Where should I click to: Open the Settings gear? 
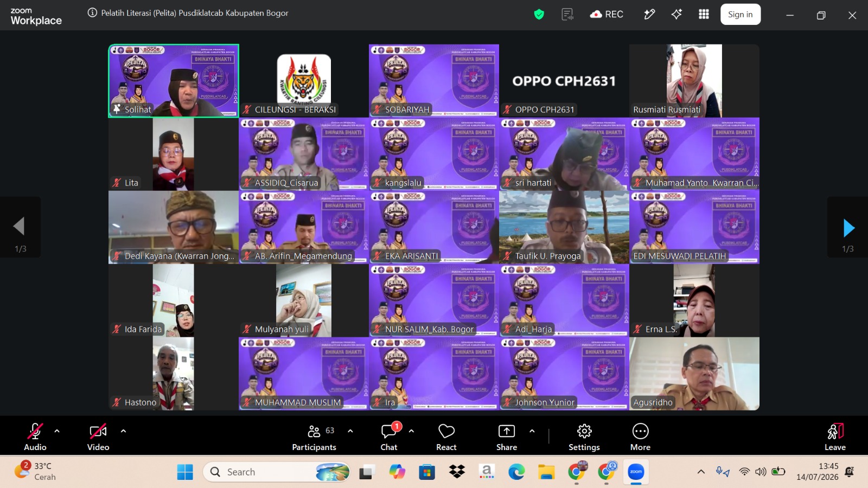pyautogui.click(x=584, y=437)
